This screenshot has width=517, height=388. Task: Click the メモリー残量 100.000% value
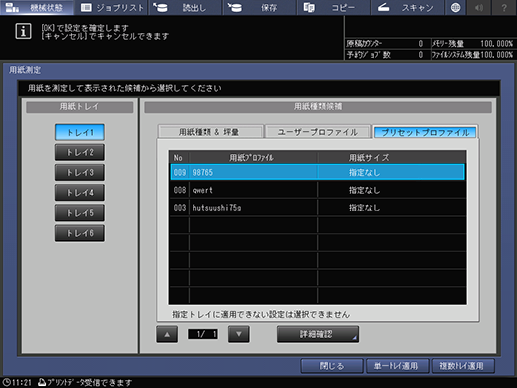click(x=496, y=44)
